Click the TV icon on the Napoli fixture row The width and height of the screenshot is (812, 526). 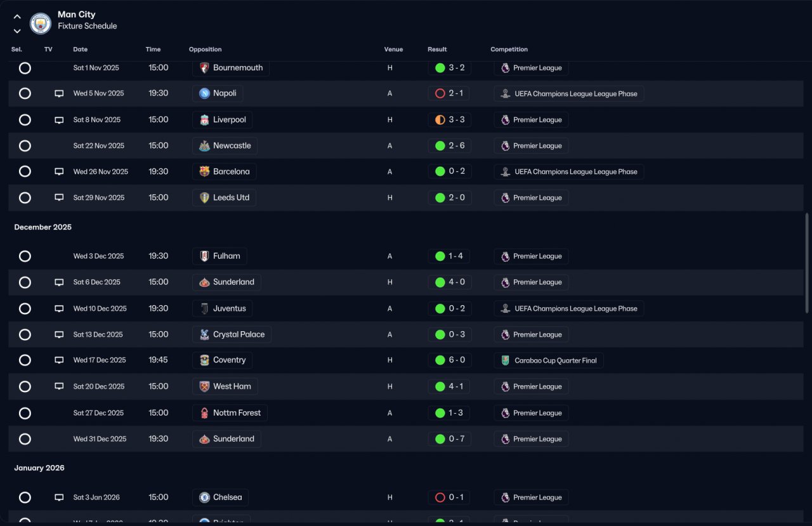click(x=59, y=93)
